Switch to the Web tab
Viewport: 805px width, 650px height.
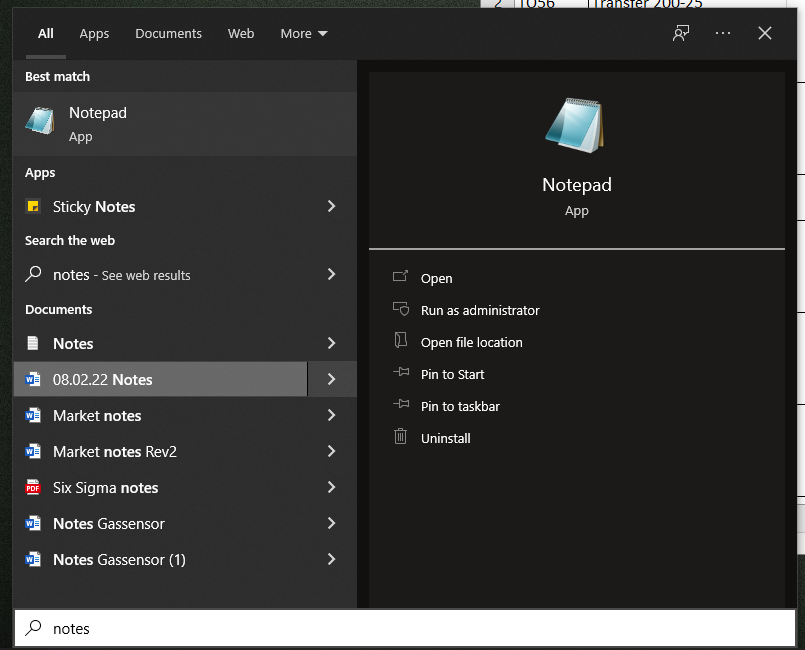[241, 33]
